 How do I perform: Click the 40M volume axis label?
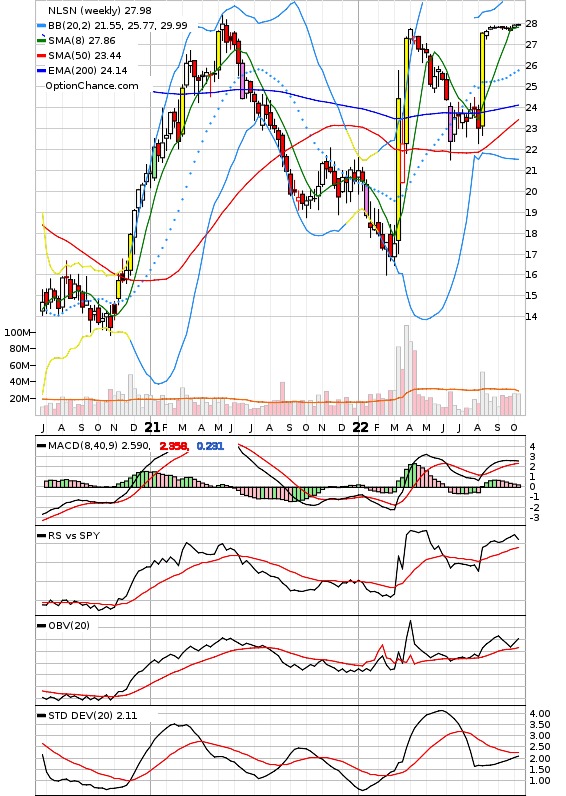[19, 382]
